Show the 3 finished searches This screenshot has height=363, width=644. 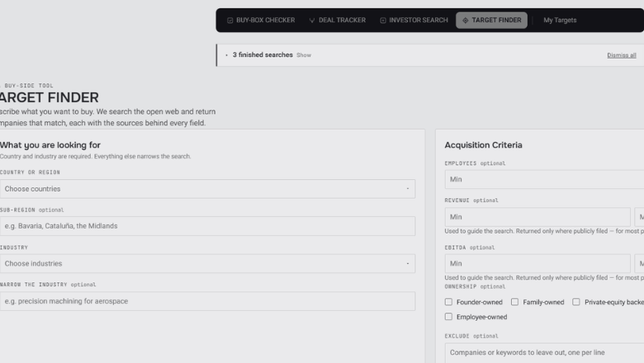click(304, 55)
